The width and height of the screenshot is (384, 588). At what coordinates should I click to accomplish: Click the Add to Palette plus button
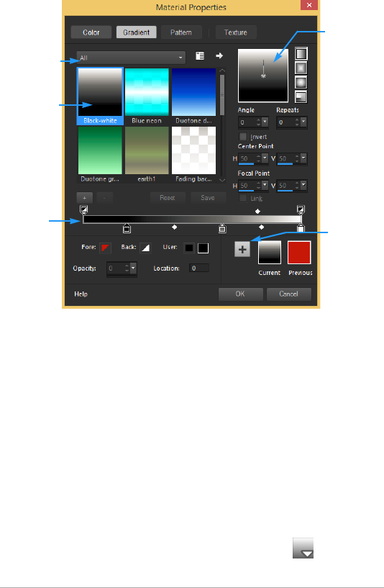tap(242, 249)
